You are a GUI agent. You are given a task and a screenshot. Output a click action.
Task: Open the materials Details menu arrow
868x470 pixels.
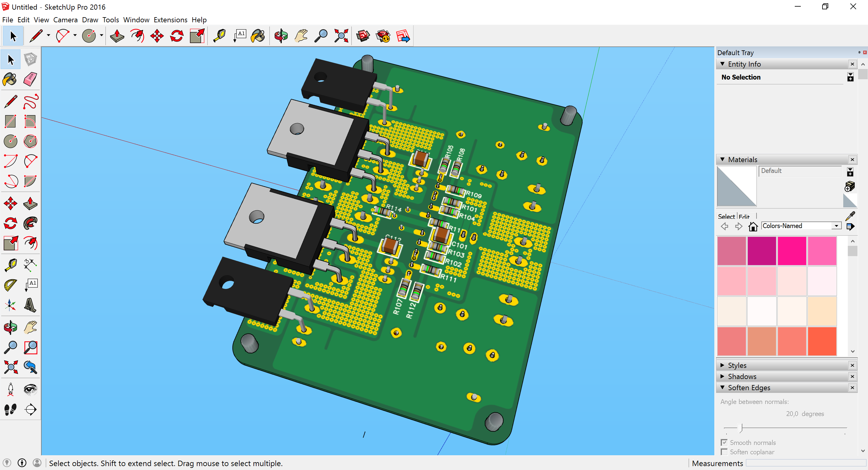850,226
